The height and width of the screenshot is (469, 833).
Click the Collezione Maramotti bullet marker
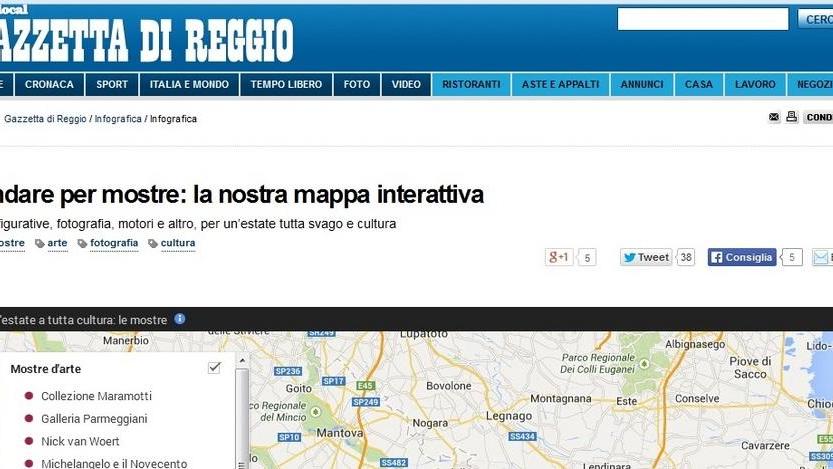tap(29, 396)
